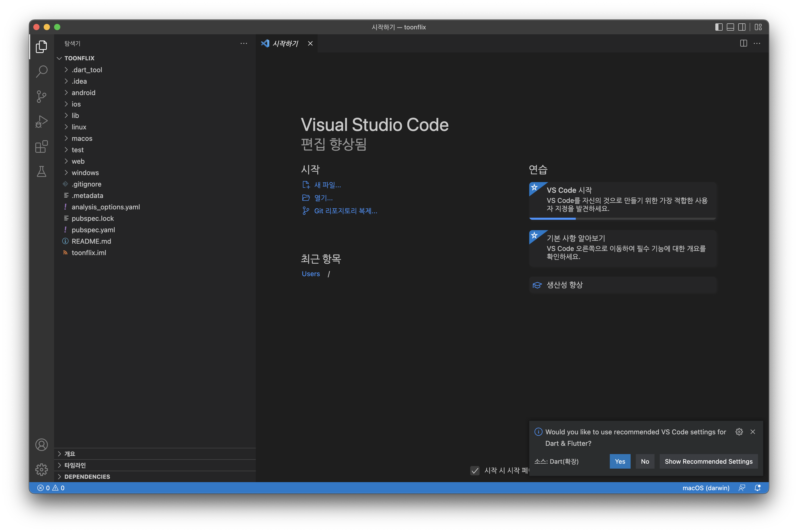Open Source Control view icon
798x532 pixels.
(x=41, y=96)
